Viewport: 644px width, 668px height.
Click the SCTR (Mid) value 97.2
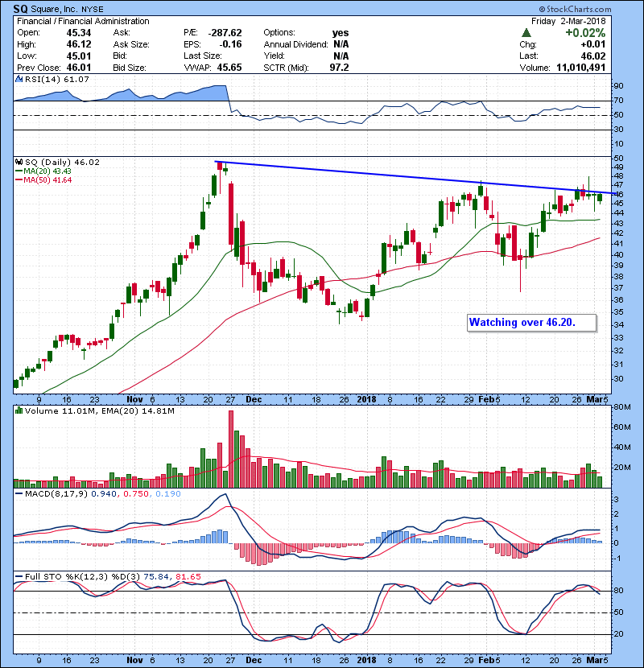[339, 68]
